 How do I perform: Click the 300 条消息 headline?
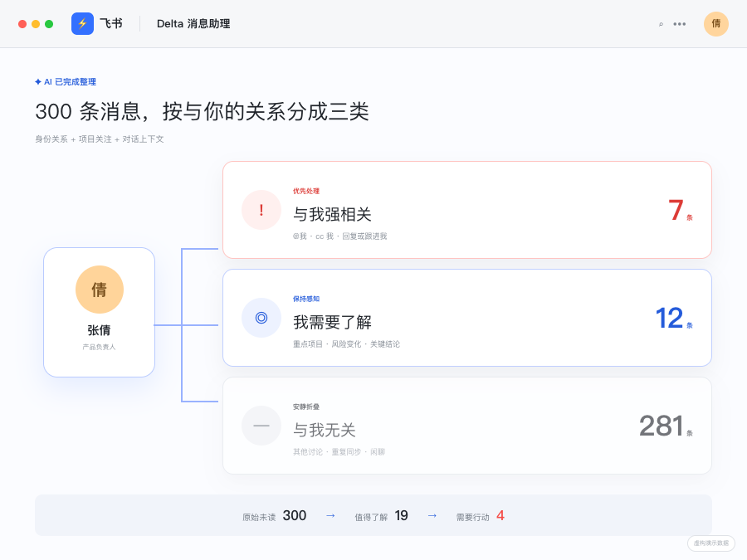tap(202, 111)
